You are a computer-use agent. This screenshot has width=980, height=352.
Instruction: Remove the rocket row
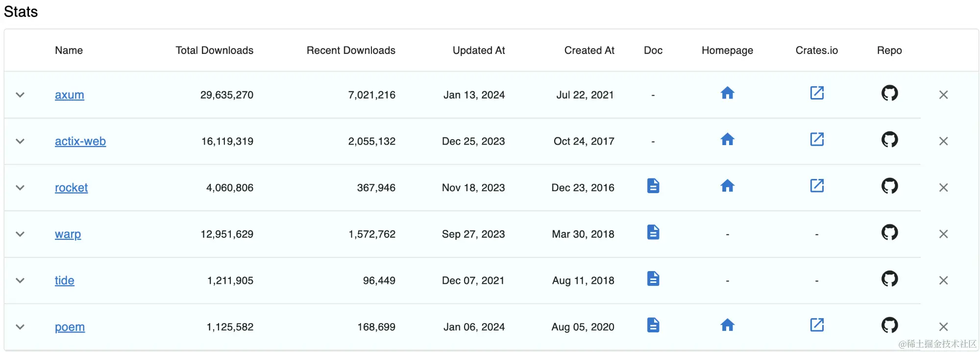[x=943, y=188]
